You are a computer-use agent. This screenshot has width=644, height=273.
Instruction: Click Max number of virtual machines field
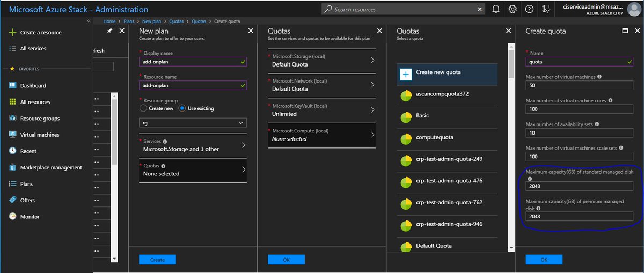point(579,85)
